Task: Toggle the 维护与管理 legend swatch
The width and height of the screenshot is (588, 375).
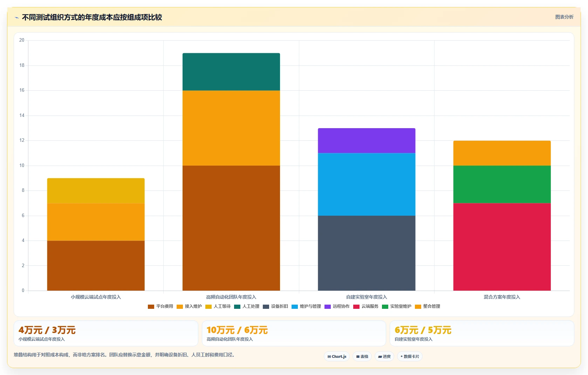Action: pos(295,307)
